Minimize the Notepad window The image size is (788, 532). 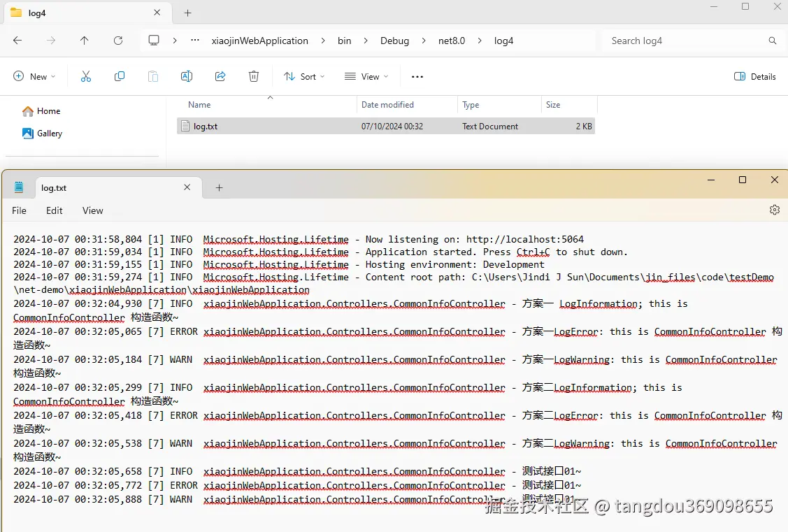click(711, 180)
